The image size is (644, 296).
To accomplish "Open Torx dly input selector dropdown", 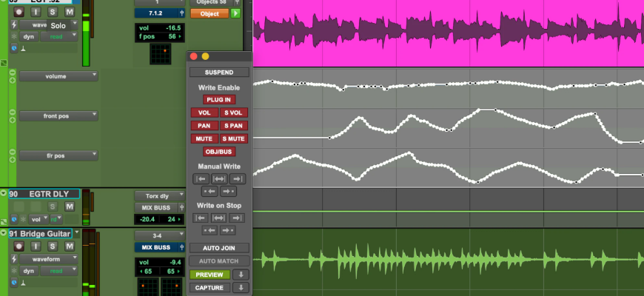I will [157, 195].
